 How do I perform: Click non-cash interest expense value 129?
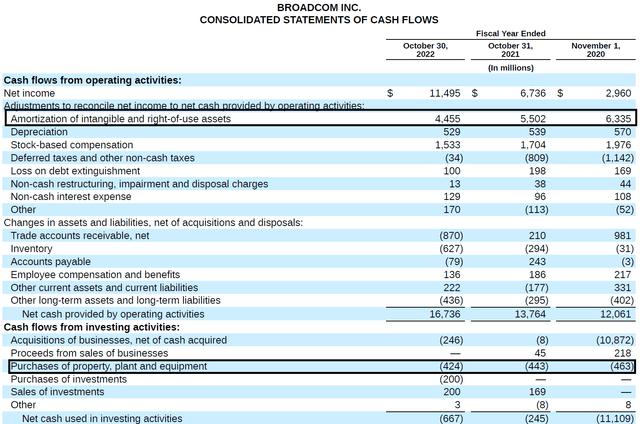click(452, 197)
